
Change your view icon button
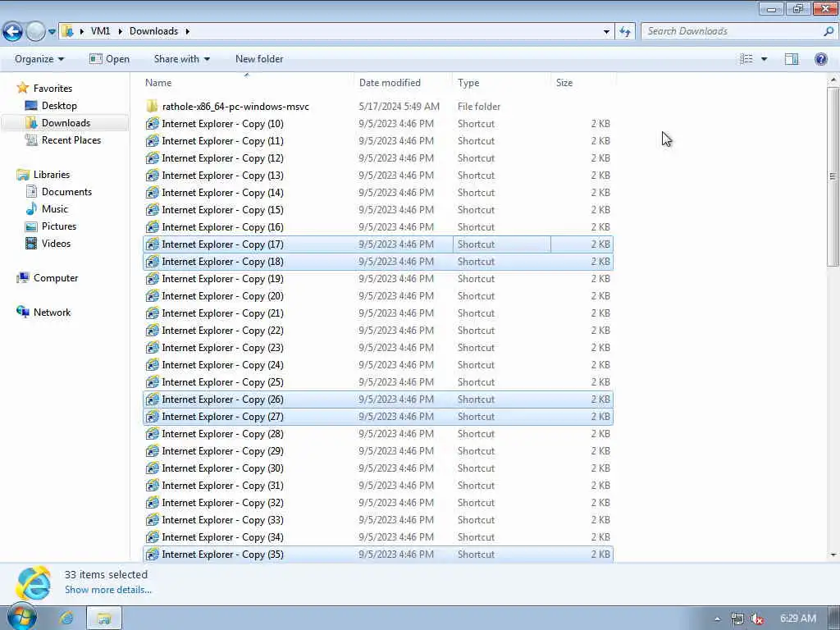point(746,59)
